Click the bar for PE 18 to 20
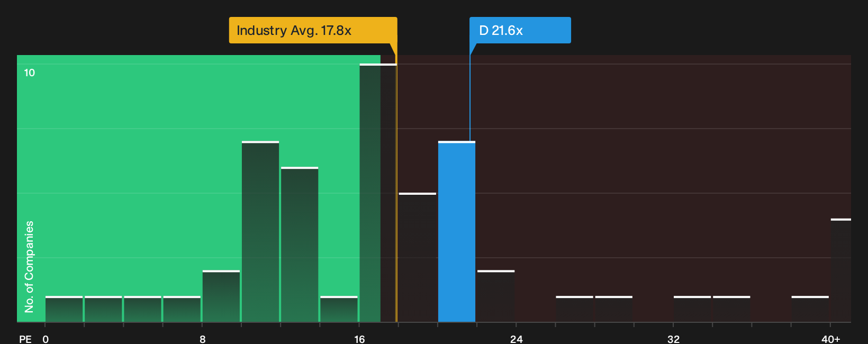The image size is (868, 344). 418,258
